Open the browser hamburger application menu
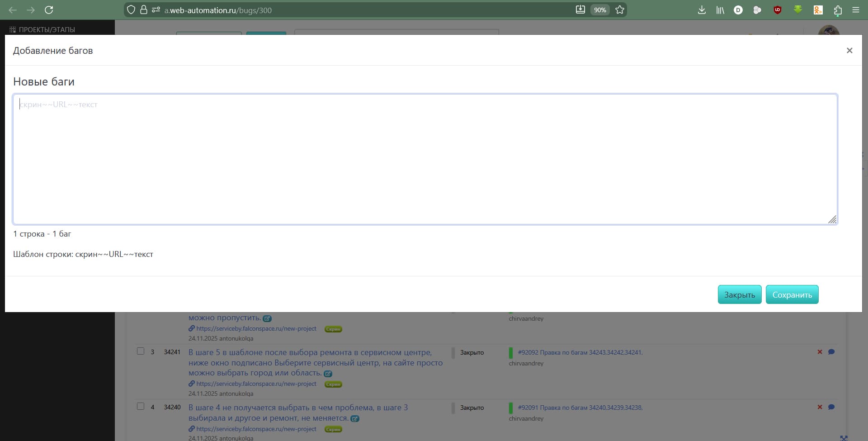The image size is (868, 441). (x=856, y=10)
